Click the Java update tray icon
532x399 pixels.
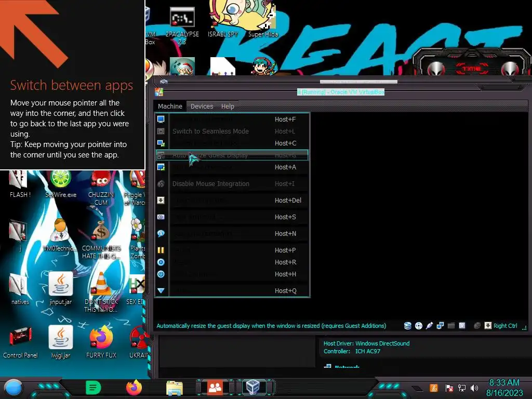434,388
